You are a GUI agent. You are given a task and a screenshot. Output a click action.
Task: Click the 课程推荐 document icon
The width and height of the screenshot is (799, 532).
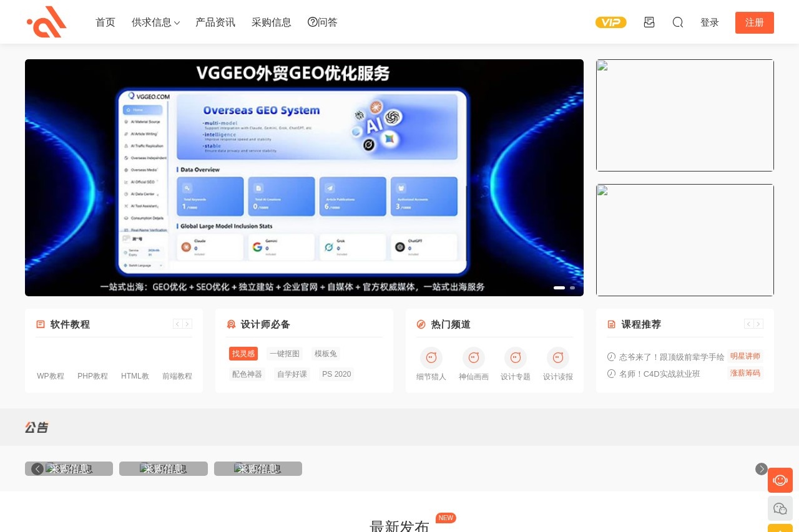611,324
